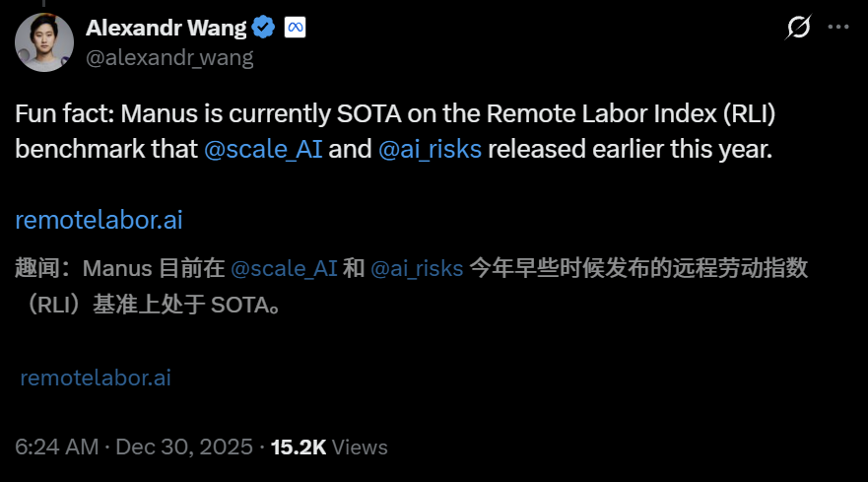Open the Grok icon on the tweet
The image size is (868, 482).
click(x=799, y=28)
